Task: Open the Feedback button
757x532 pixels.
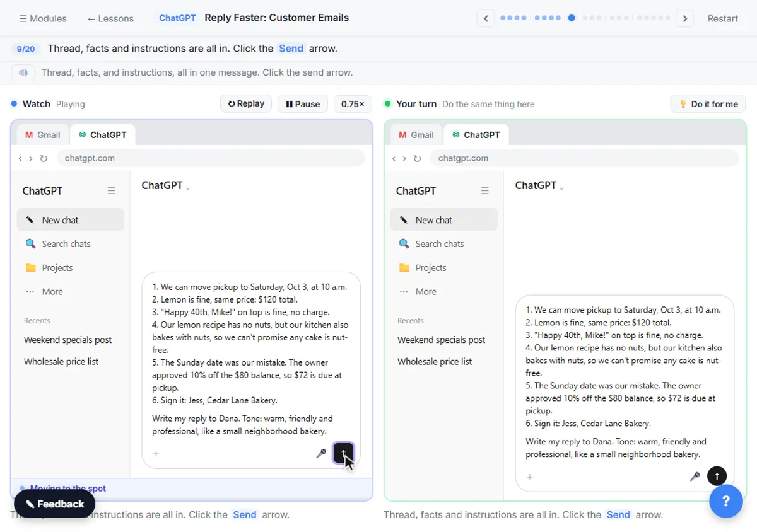Action: point(54,504)
